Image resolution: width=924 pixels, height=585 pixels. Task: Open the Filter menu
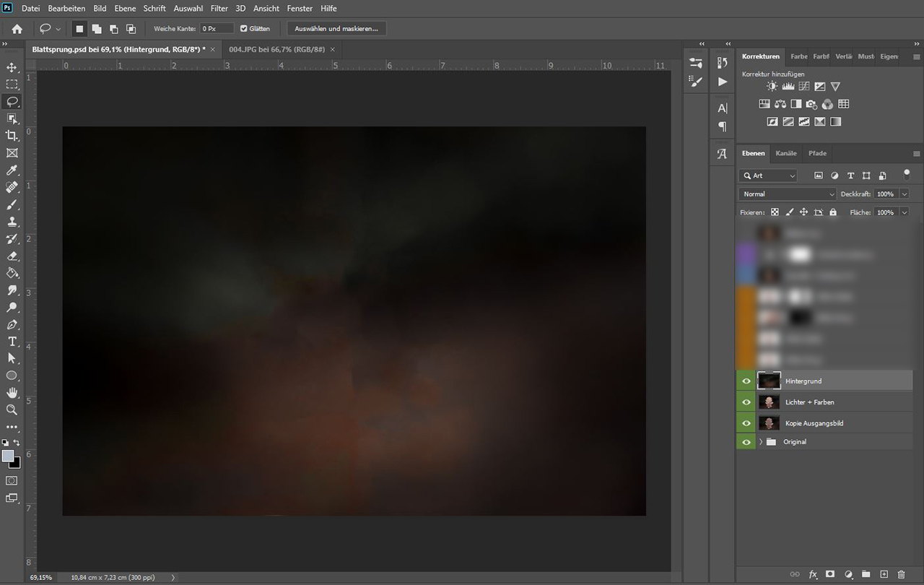pyautogui.click(x=219, y=9)
